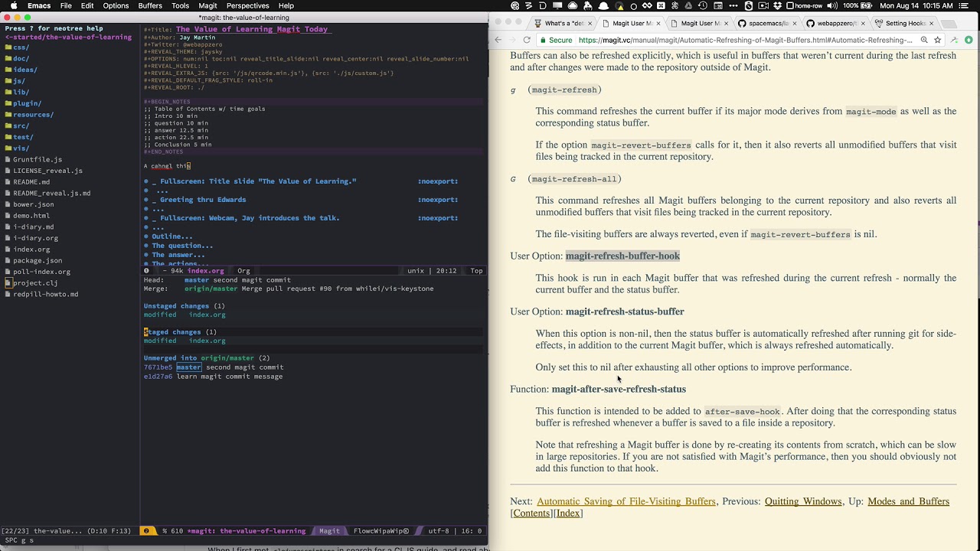Open the manual's Contents link
980x551 pixels.
tap(531, 513)
